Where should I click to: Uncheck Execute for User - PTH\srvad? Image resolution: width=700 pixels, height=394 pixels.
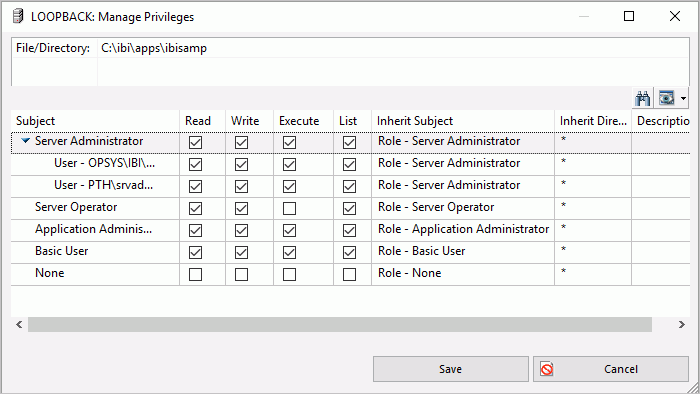click(289, 186)
